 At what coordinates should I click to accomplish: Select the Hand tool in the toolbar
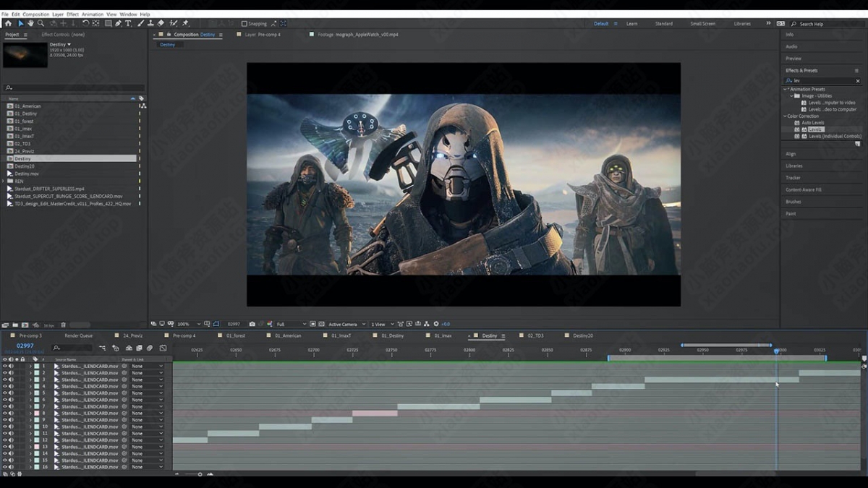coord(30,24)
